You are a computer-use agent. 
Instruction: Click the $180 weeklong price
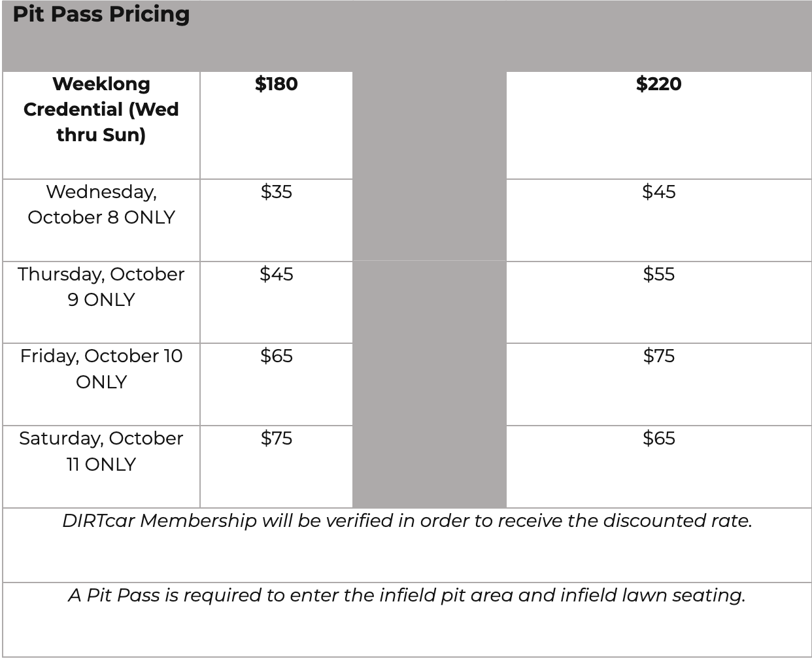click(276, 84)
